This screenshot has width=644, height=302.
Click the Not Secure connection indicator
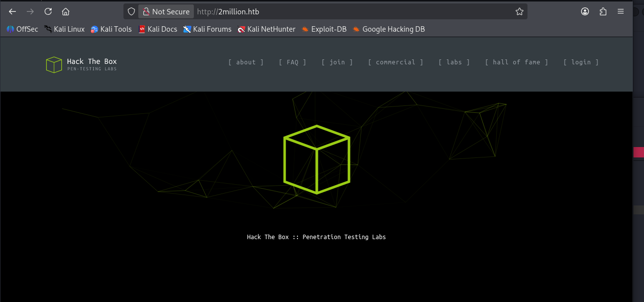click(x=166, y=11)
